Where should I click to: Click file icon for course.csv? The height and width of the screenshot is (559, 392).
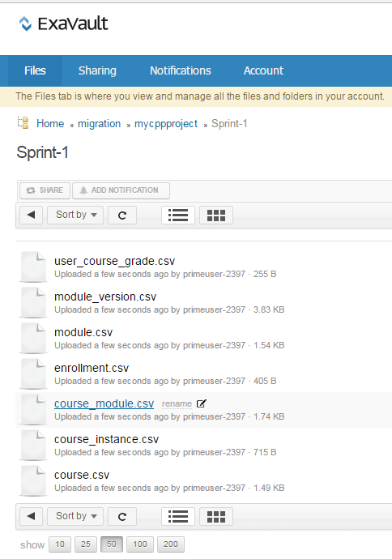[x=33, y=480]
